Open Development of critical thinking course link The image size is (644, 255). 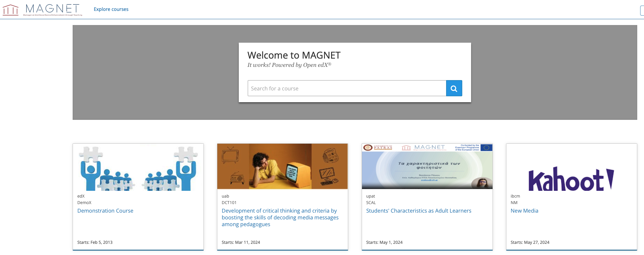pos(280,218)
